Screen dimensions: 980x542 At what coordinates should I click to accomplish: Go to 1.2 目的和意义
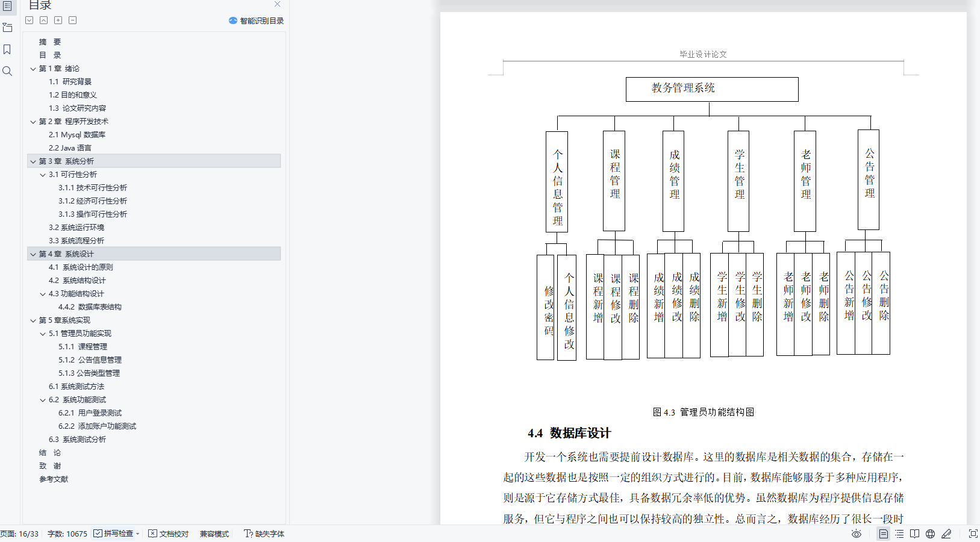pyautogui.click(x=73, y=95)
